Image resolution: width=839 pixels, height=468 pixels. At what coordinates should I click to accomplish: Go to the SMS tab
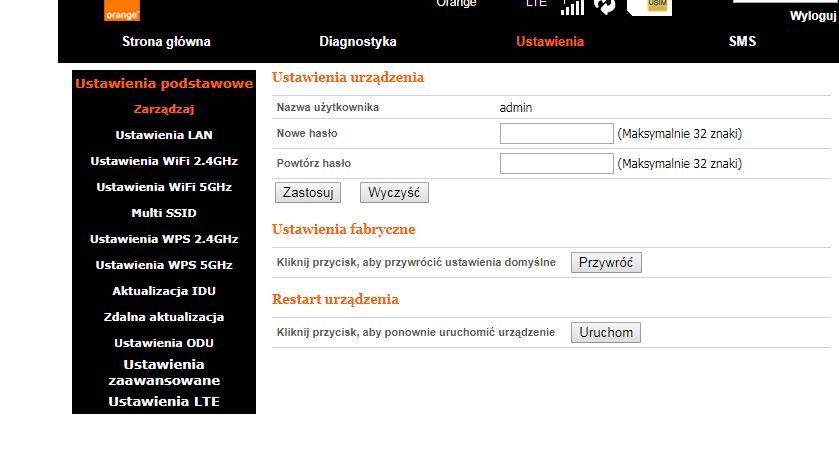(742, 41)
